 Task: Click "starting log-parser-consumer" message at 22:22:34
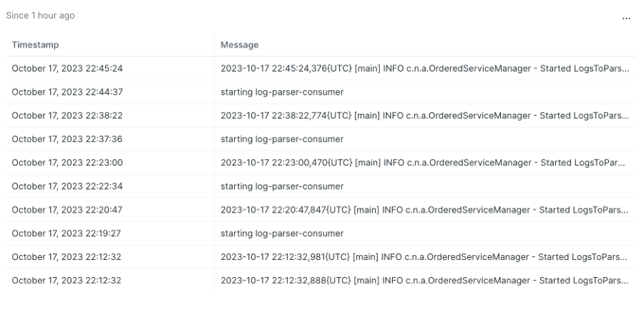click(x=282, y=186)
